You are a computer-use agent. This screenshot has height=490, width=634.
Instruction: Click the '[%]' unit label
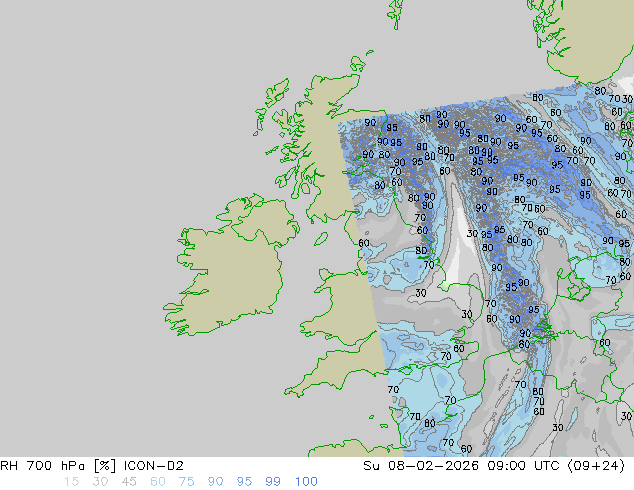[x=105, y=466]
